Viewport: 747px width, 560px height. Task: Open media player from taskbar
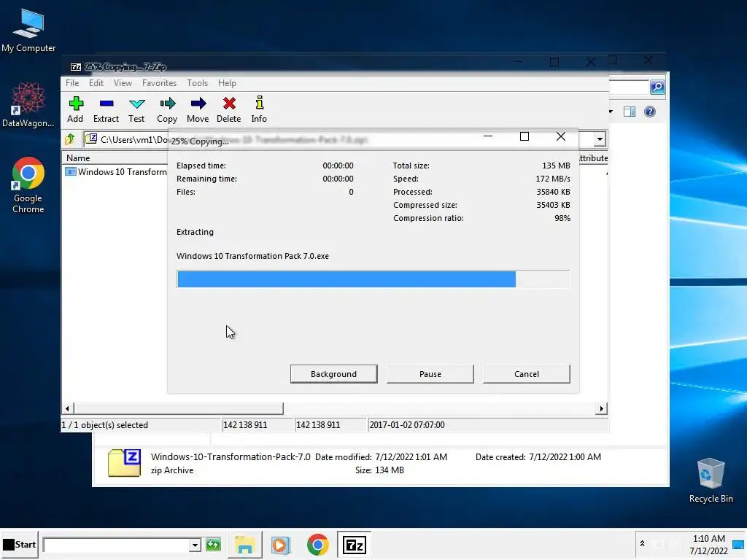tap(281, 545)
